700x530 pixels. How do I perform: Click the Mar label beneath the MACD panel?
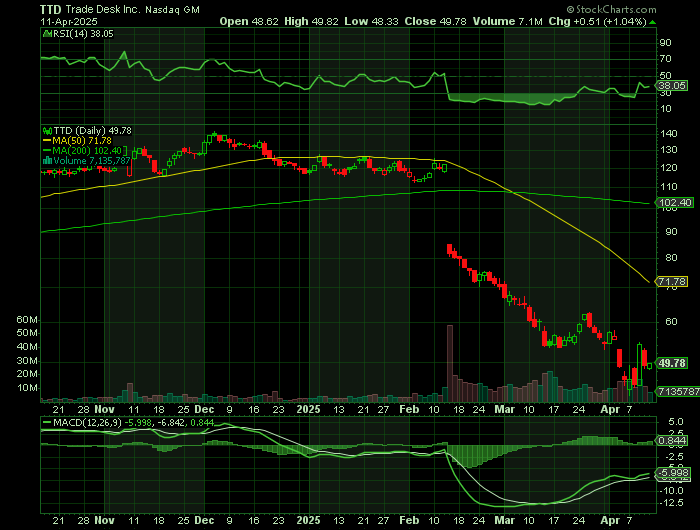pyautogui.click(x=504, y=520)
